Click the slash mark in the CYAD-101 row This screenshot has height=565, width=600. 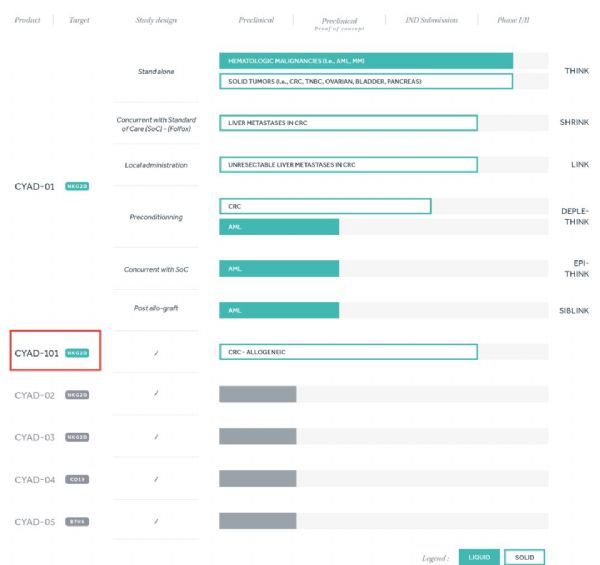156,353
